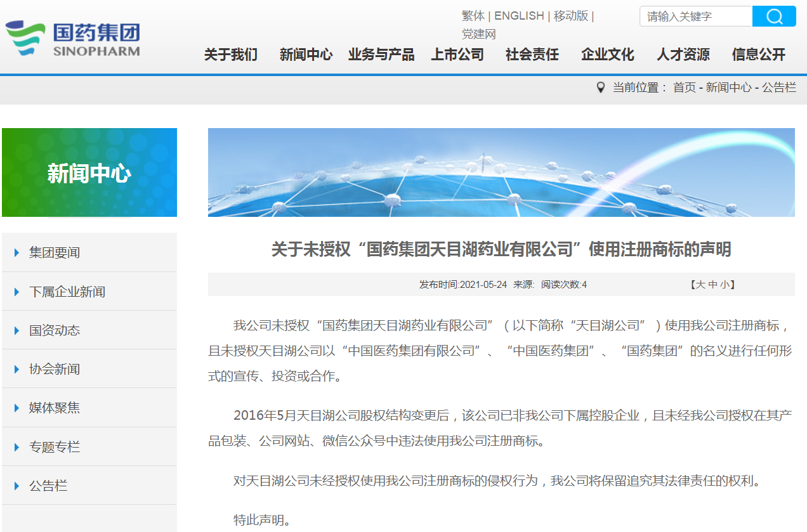Click the 当前位置 label

pos(636,88)
